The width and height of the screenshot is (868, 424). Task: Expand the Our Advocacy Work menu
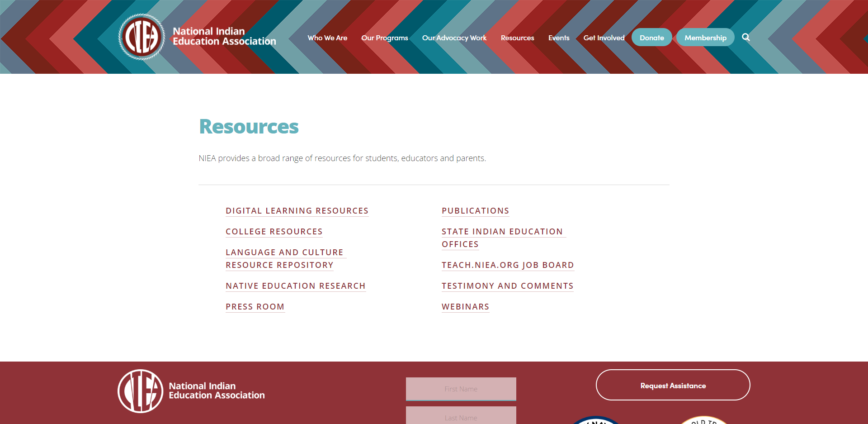pyautogui.click(x=454, y=38)
